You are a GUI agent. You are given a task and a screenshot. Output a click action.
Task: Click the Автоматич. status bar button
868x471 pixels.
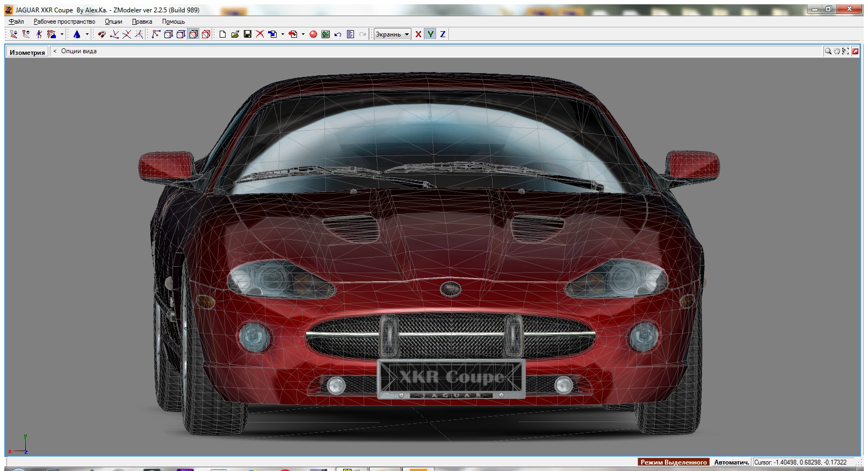point(731,462)
